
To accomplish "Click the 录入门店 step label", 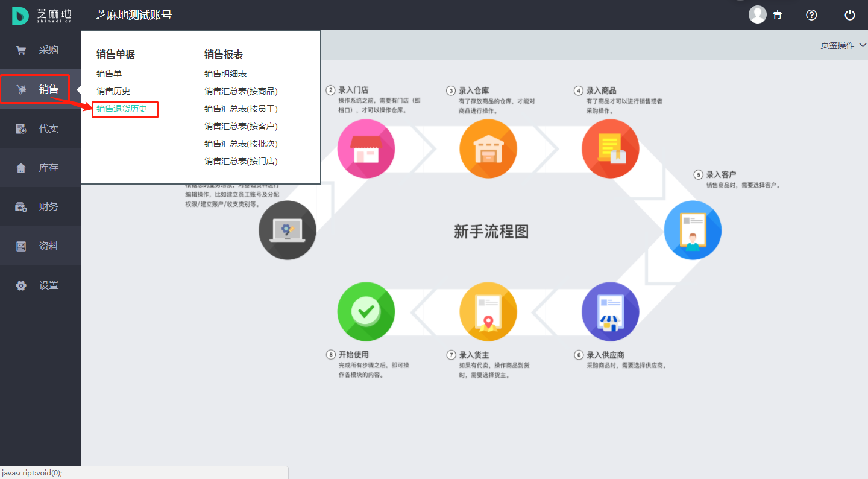I will click(x=353, y=90).
